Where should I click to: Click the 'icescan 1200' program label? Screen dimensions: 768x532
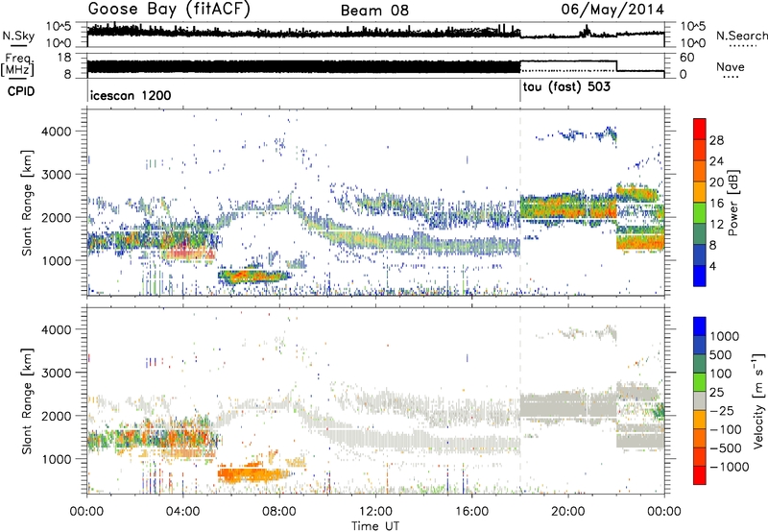pyautogui.click(x=131, y=95)
